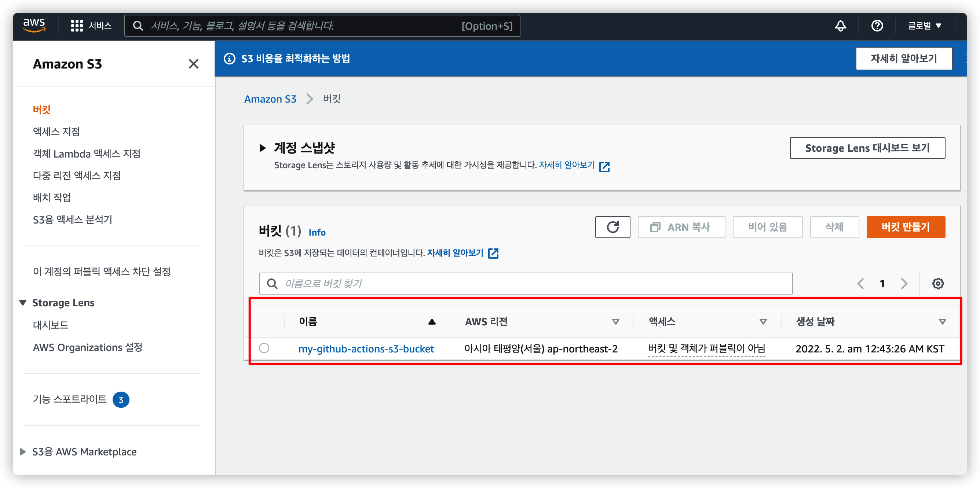Viewport: 980px width, 488px height.
Task: Open the global region dropdown
Action: tap(925, 26)
